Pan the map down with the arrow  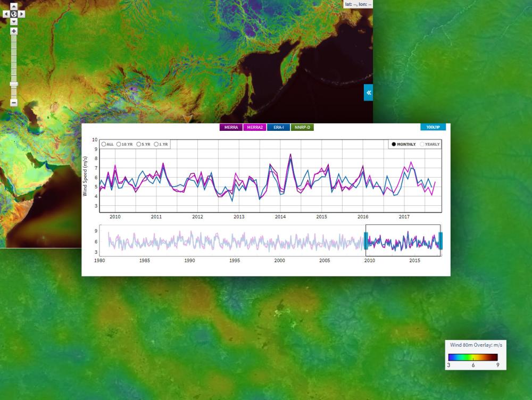[x=14, y=21]
